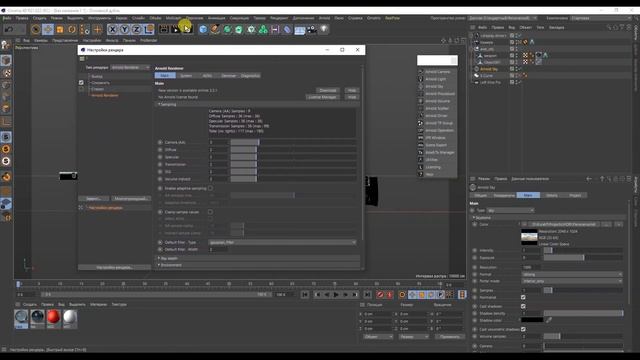The height and width of the screenshot is (360, 640).
Task: Toggle the X axis lock
Action: click(x=112, y=29)
